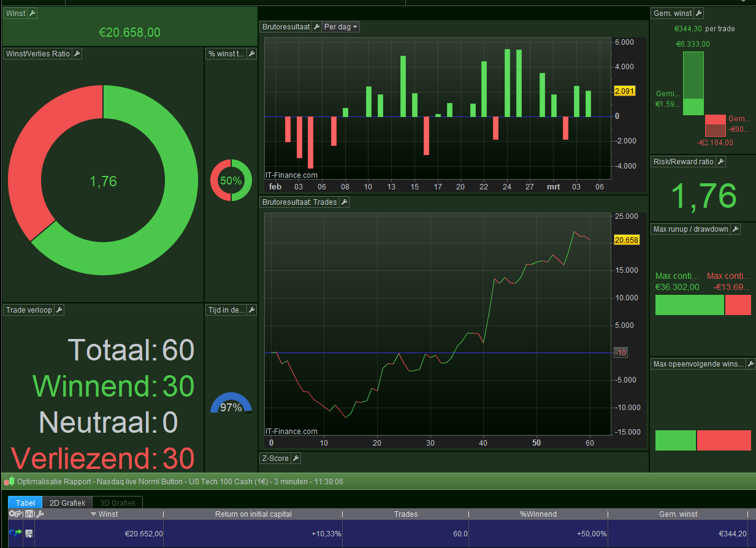Click the green €6.333,00 average win bar
Image resolution: width=756 pixels, height=548 pixels.
pos(693,83)
